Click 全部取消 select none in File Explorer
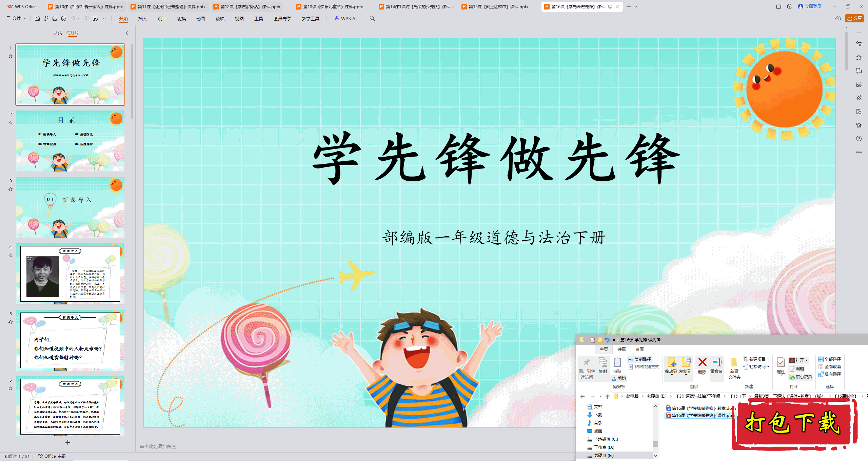Image resolution: width=868 pixels, height=461 pixels. click(830, 367)
